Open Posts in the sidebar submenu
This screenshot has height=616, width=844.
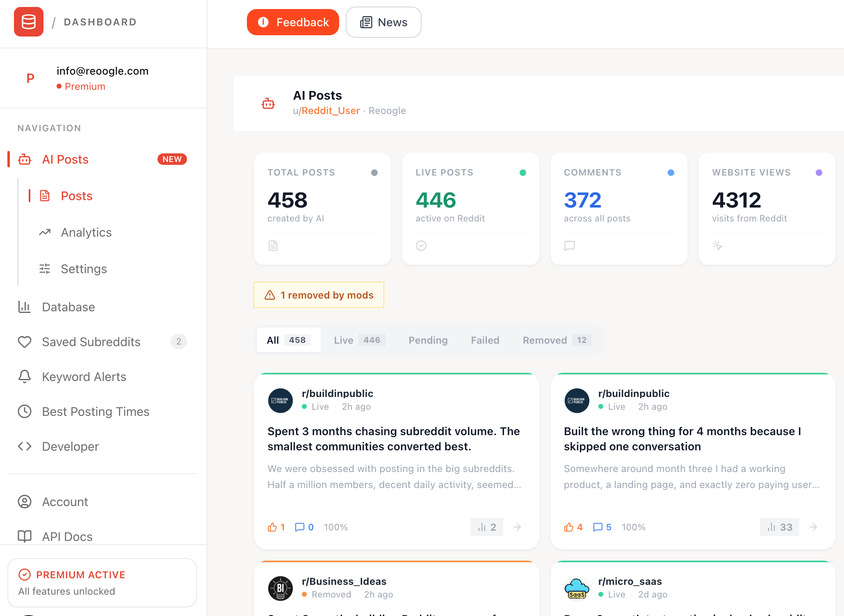(x=76, y=196)
